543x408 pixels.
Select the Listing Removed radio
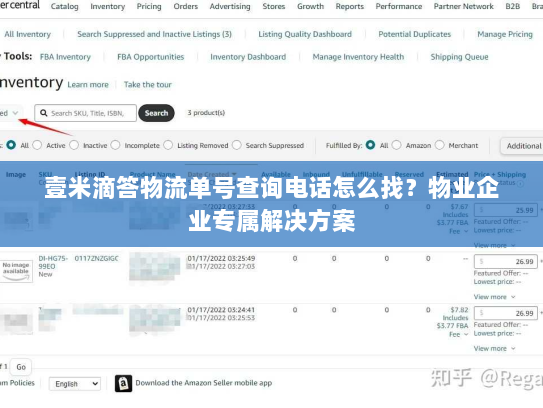coord(168,145)
